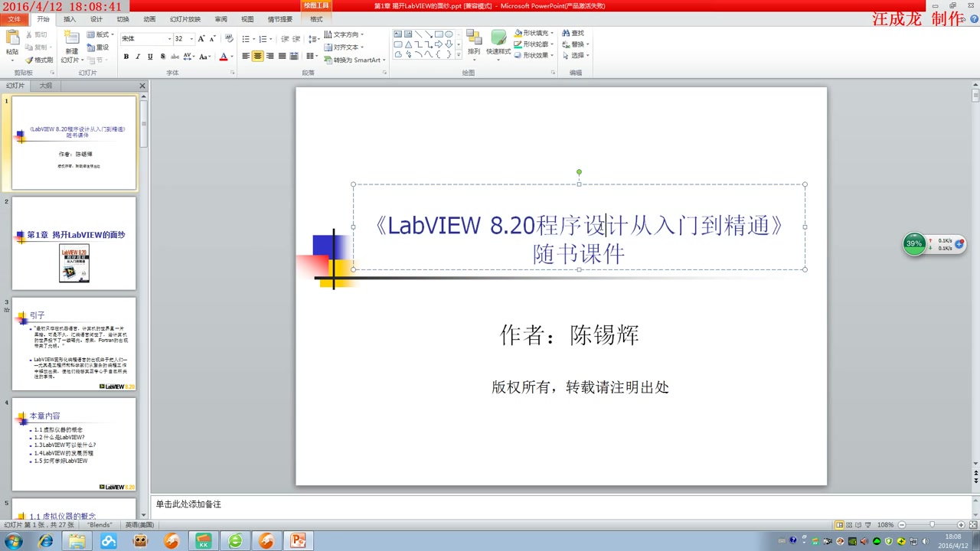Click the Justify alignment icon

[283, 57]
